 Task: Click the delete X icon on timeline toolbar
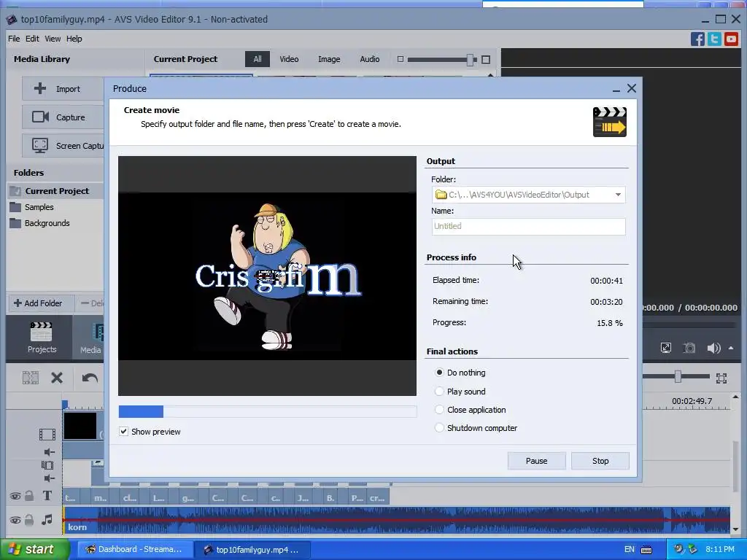[57, 378]
